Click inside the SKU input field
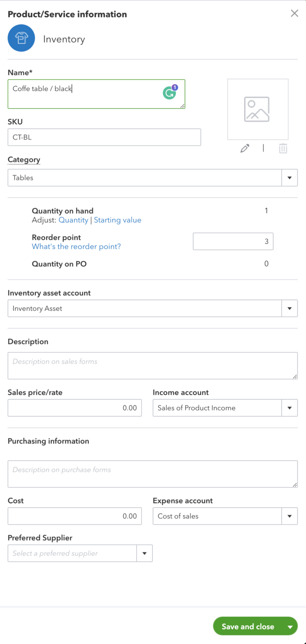This screenshot has height=644, width=306. point(104,137)
